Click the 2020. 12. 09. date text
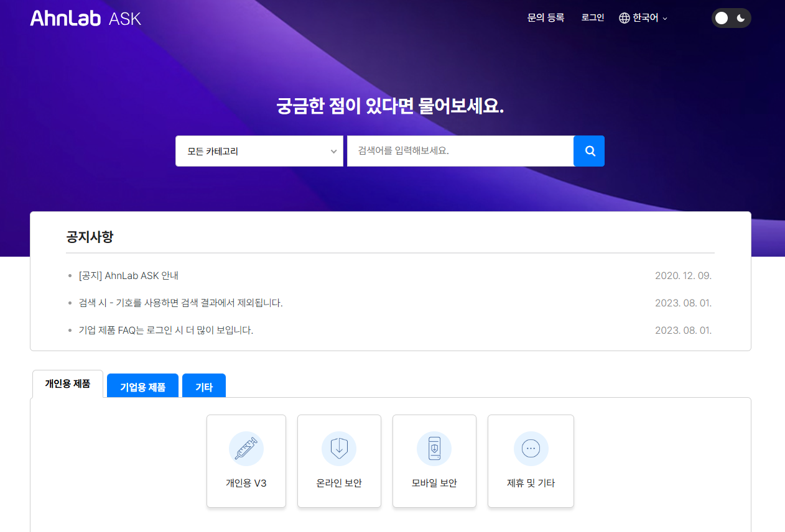 click(683, 275)
